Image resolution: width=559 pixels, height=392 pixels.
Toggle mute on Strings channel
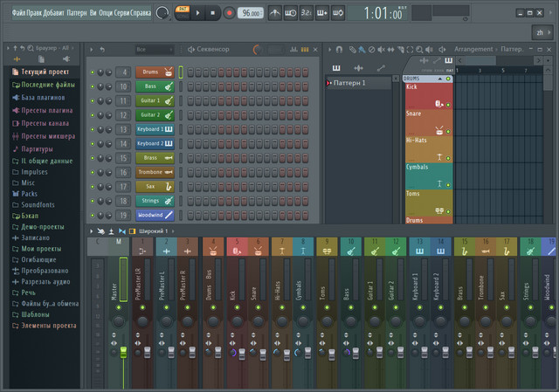pos(93,201)
